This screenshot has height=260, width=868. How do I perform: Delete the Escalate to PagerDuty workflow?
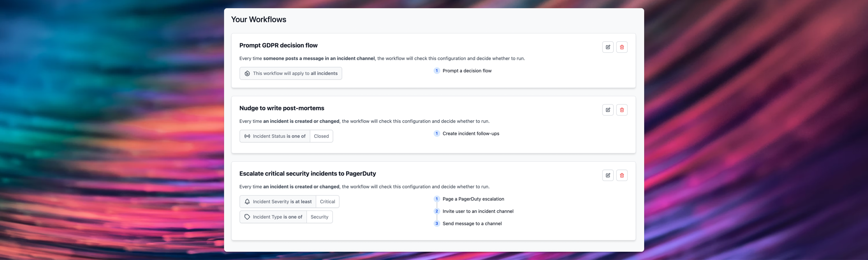622,175
